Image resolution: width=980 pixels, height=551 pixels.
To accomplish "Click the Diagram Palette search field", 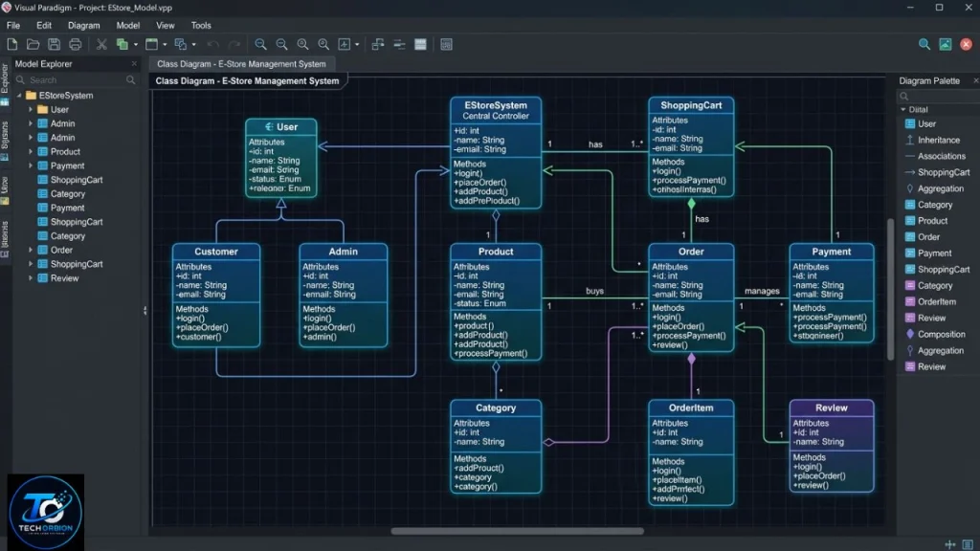I will click(939, 97).
